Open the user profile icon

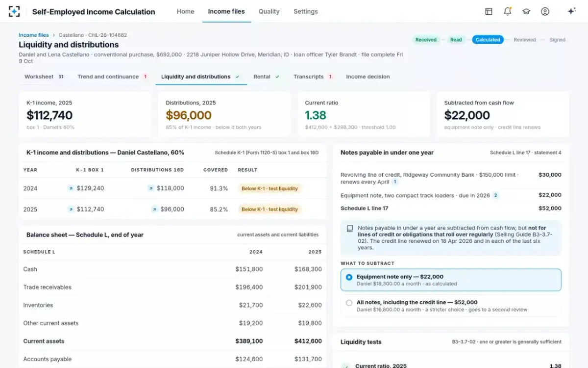tap(545, 11)
